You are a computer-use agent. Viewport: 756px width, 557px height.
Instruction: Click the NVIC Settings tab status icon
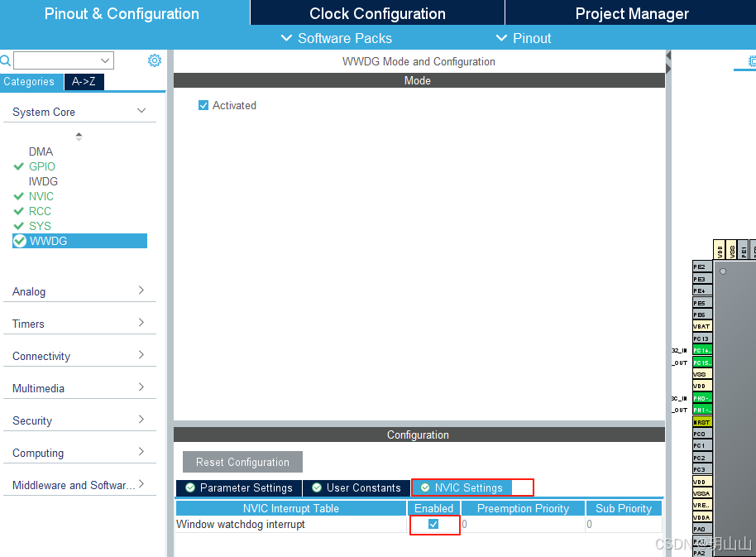(425, 487)
